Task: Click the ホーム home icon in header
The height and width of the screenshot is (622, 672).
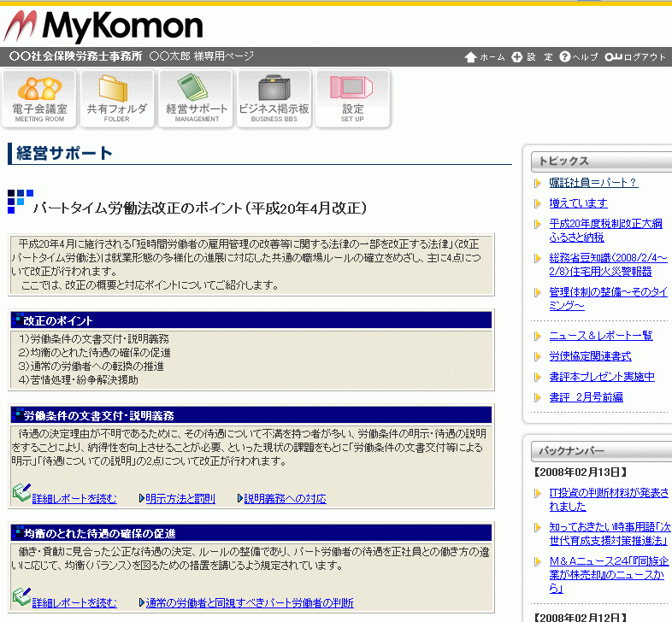Action: [x=470, y=57]
